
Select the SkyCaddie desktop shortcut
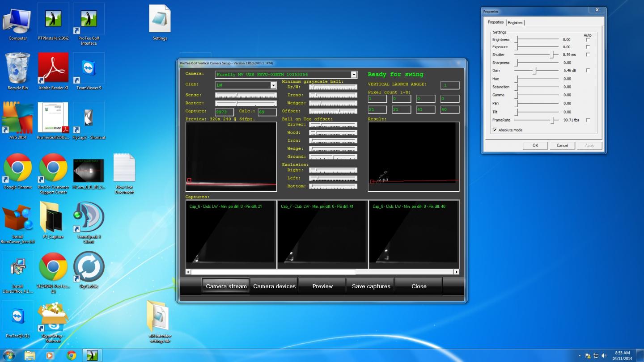89,270
